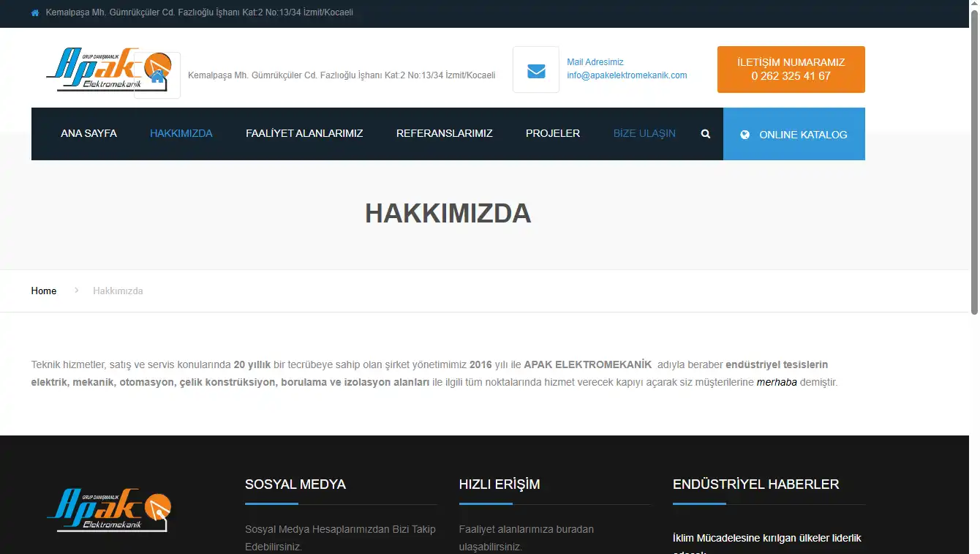
Task: Open the PROJELER menu item
Action: click(x=553, y=134)
